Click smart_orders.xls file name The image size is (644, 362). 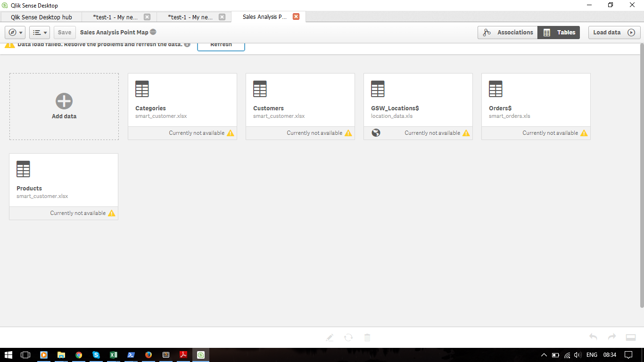pyautogui.click(x=510, y=116)
